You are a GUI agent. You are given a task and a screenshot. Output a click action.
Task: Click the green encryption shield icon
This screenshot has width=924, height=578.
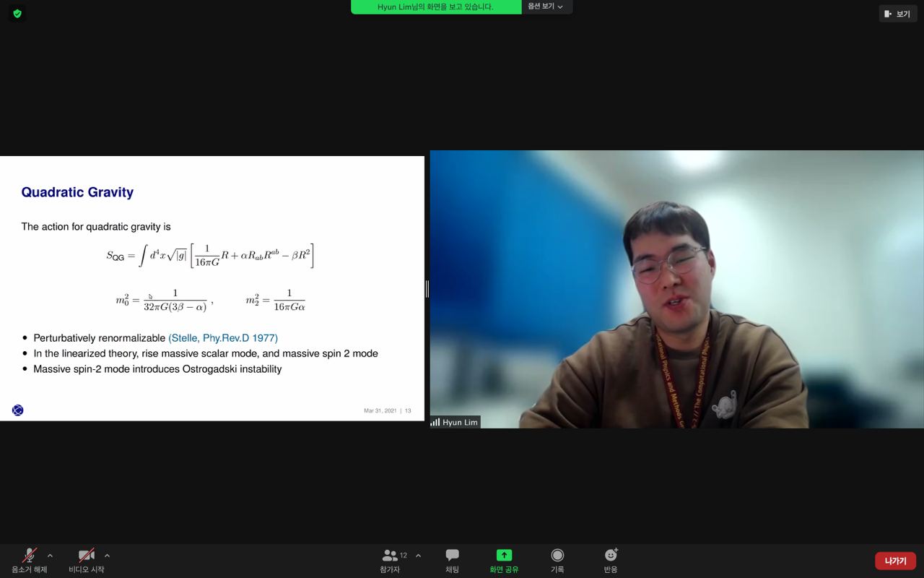click(x=17, y=13)
